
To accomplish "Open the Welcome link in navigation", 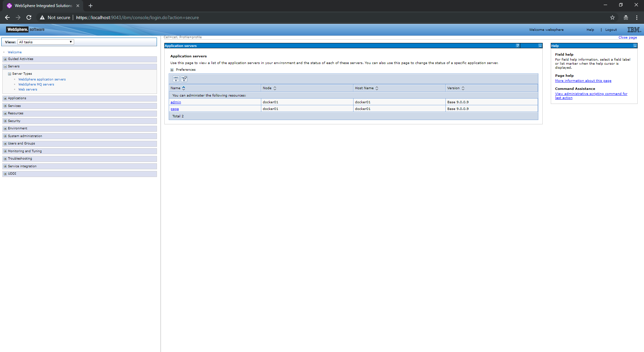I will click(x=15, y=52).
